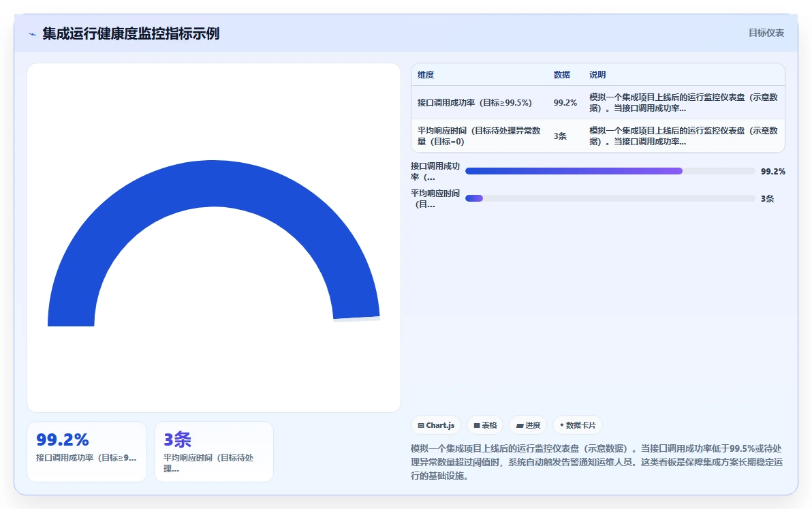This screenshot has width=812, height=509.
Task: Click the second row's 说明 description cell
Action: click(683, 136)
